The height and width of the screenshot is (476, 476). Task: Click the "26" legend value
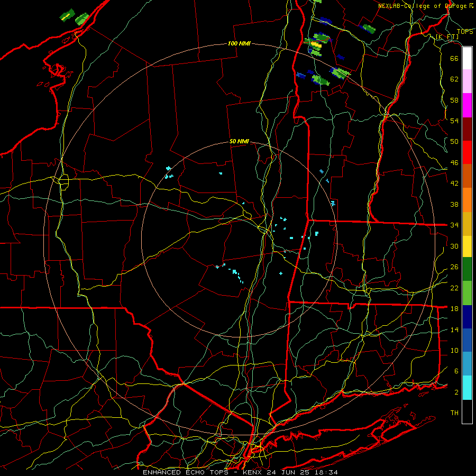(454, 267)
